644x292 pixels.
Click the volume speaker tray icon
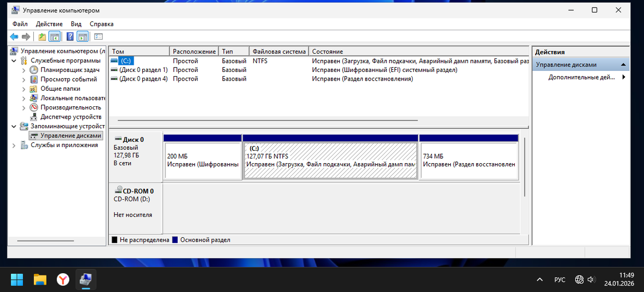pos(591,280)
